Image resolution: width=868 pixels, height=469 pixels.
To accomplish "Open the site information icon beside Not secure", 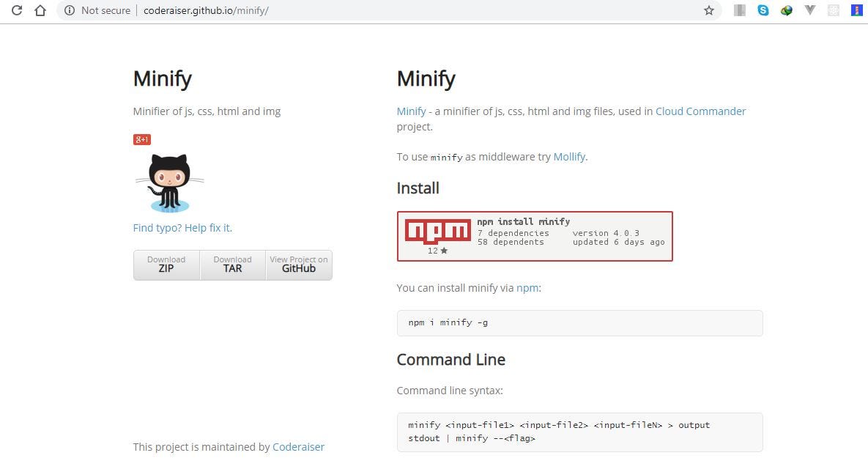I will (69, 10).
